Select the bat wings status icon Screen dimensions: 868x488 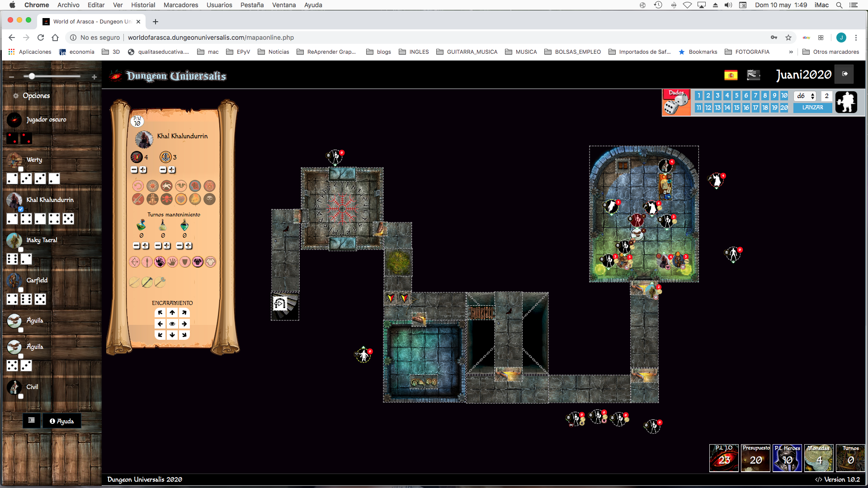tap(181, 185)
